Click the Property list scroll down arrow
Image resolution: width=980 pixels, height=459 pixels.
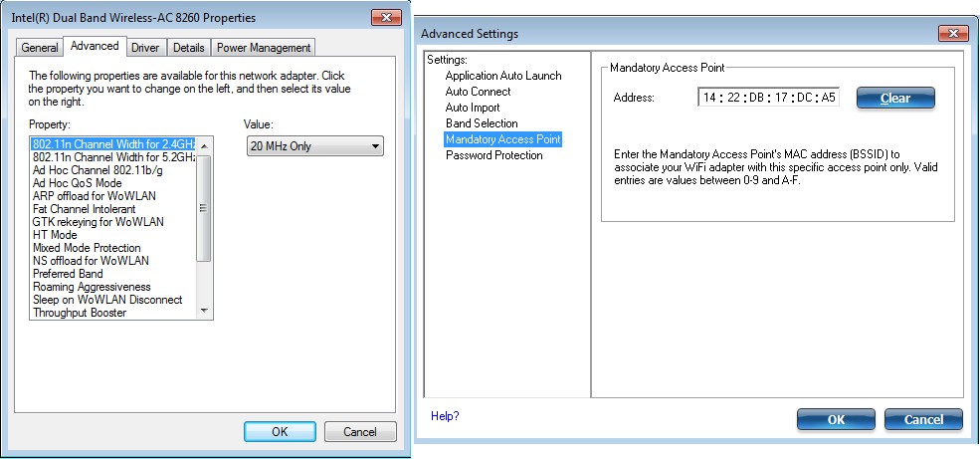(x=204, y=311)
